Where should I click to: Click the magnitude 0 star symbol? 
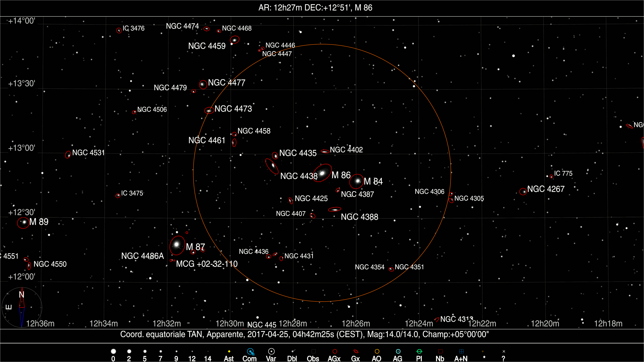(x=113, y=351)
